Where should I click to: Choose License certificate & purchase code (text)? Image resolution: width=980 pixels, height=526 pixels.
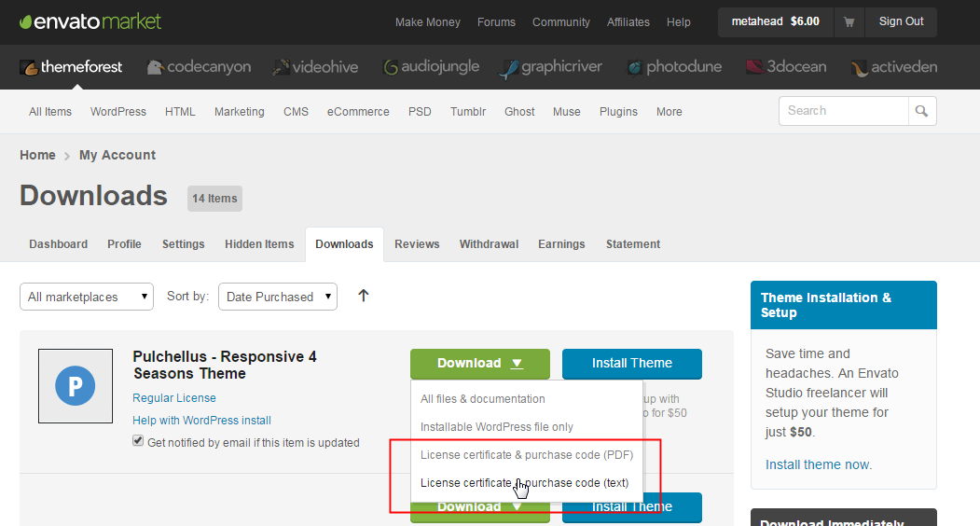[x=526, y=483]
